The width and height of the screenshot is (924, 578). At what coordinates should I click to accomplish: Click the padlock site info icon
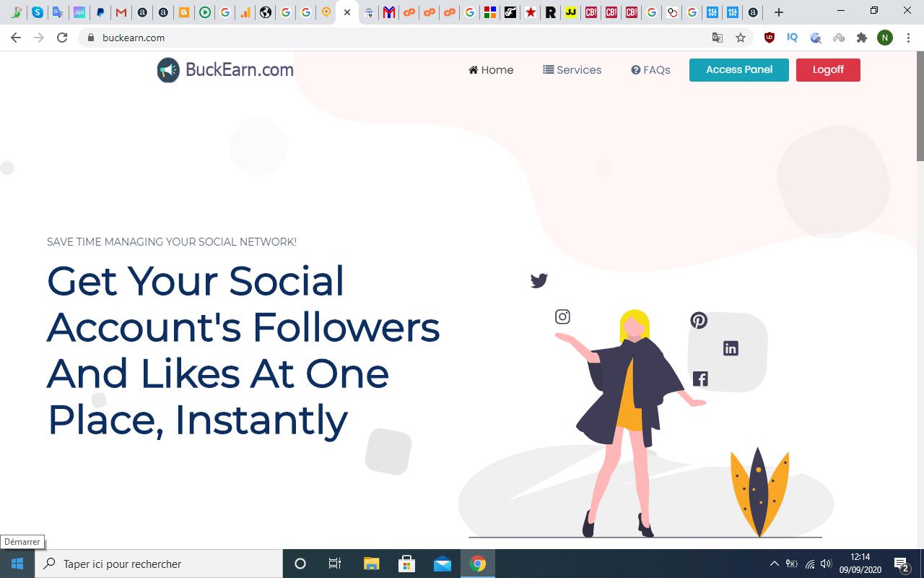click(x=90, y=38)
